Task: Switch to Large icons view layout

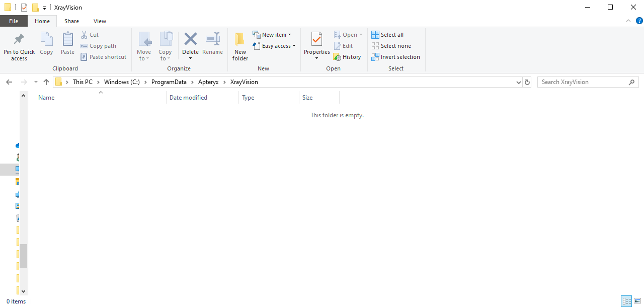Action: coord(637,301)
